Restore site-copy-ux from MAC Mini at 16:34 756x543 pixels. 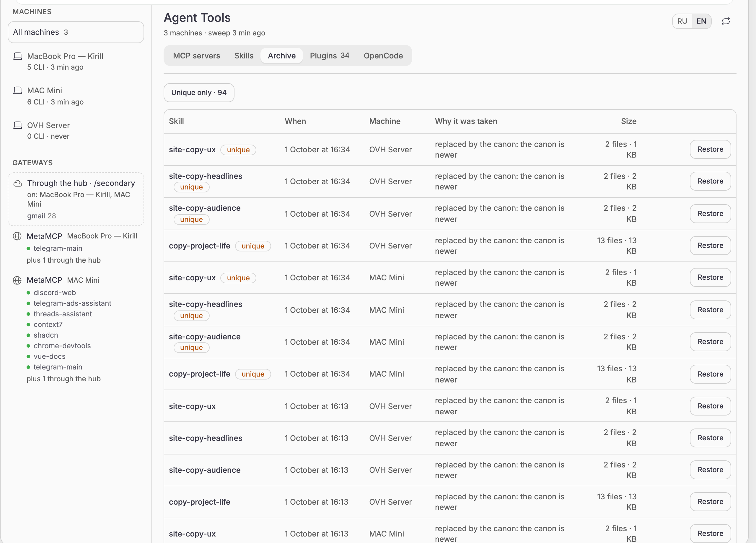point(710,277)
